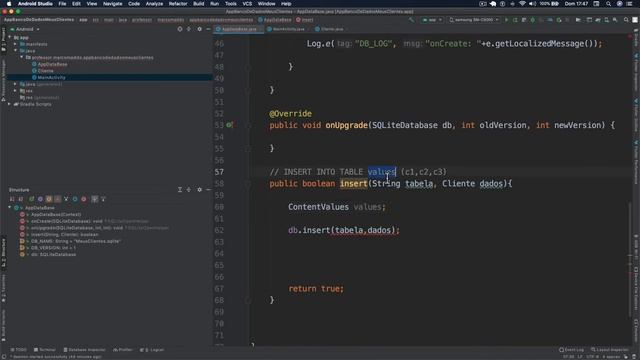
Task: Open the TODO tool window
Action: click(x=18, y=350)
